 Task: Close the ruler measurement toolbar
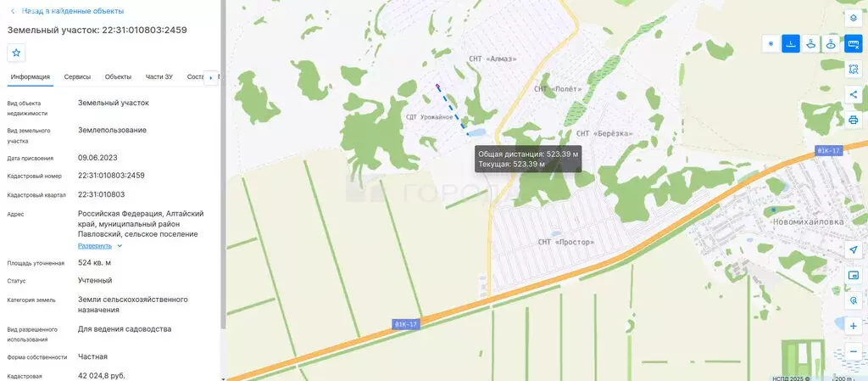853,44
